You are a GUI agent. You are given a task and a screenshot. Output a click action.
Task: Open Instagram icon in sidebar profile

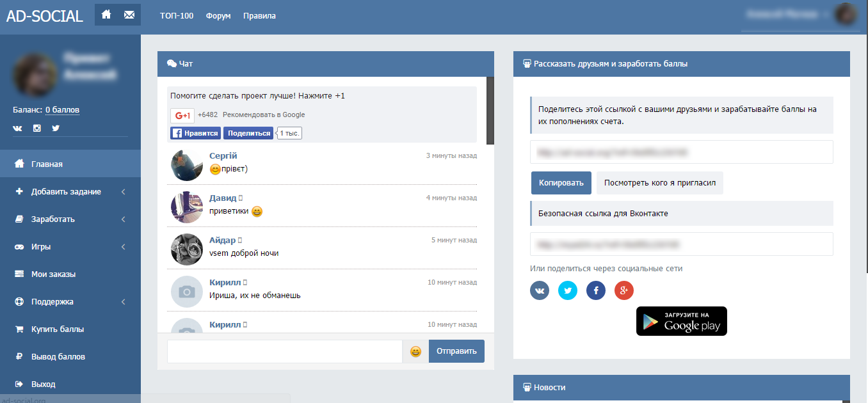pyautogui.click(x=37, y=128)
